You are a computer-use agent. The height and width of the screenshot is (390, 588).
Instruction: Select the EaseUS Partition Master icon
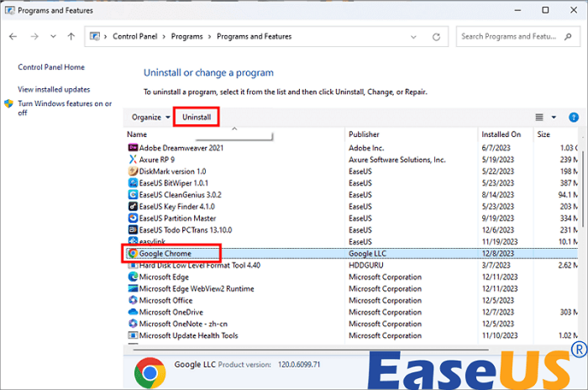(133, 218)
